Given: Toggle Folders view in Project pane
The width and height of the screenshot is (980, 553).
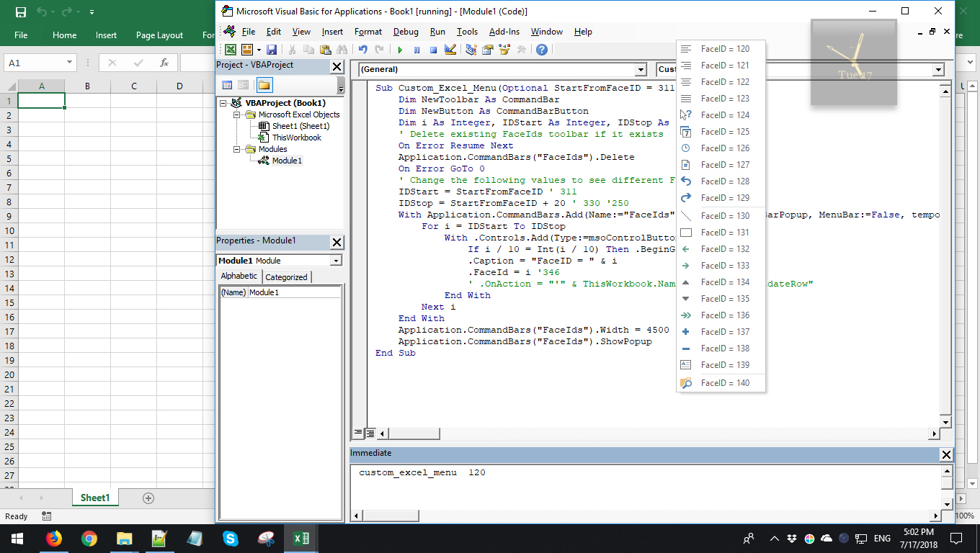Looking at the screenshot, I should (264, 85).
